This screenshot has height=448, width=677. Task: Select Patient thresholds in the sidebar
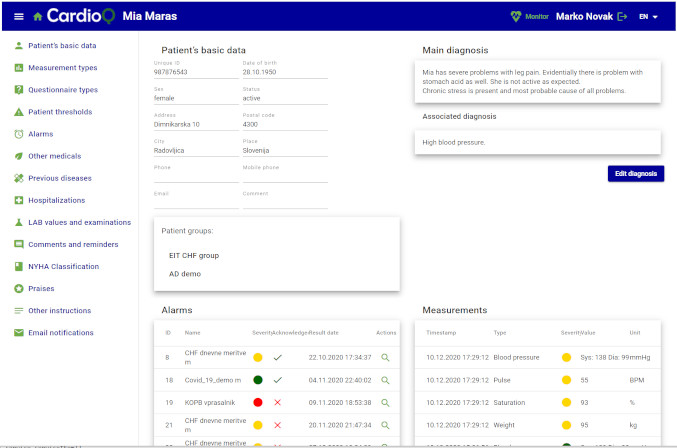coord(60,112)
